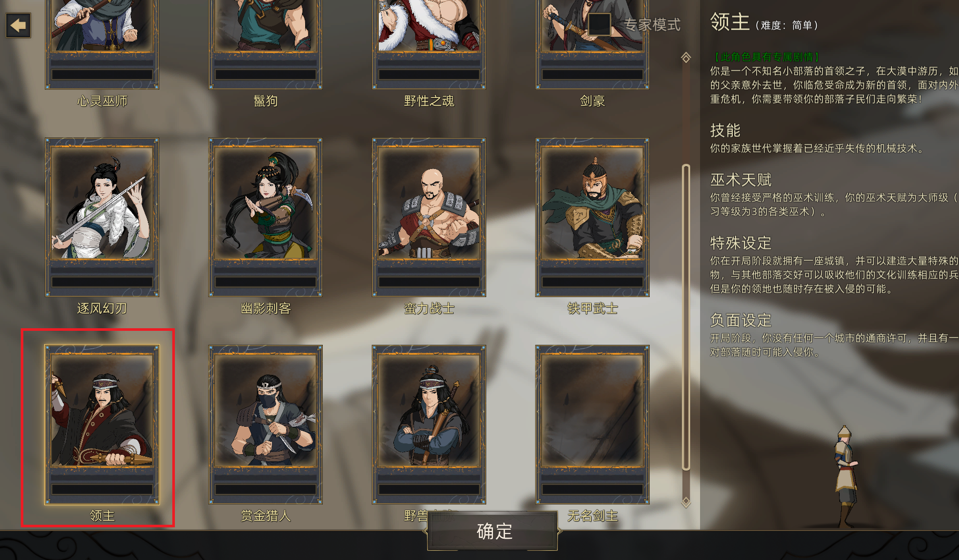
Task: Pick the 蛮力战士 character card
Action: [x=429, y=217]
